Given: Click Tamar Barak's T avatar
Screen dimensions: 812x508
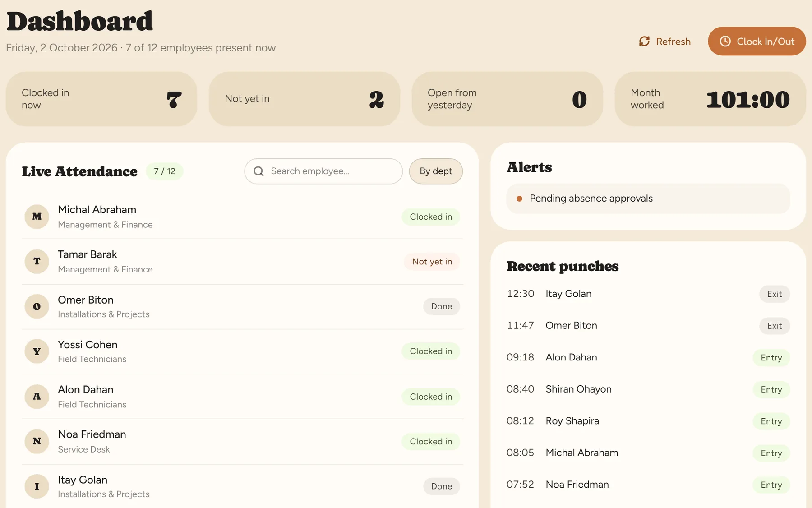Looking at the screenshot, I should [37, 262].
